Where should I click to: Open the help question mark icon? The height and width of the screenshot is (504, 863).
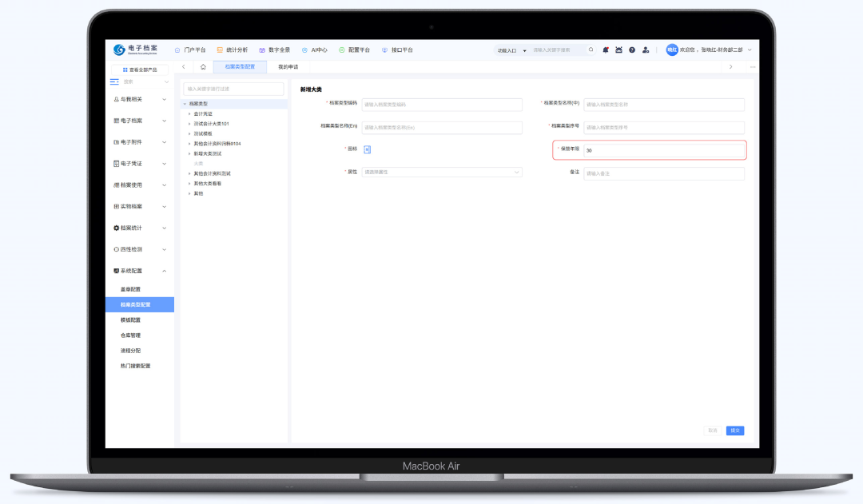click(632, 50)
